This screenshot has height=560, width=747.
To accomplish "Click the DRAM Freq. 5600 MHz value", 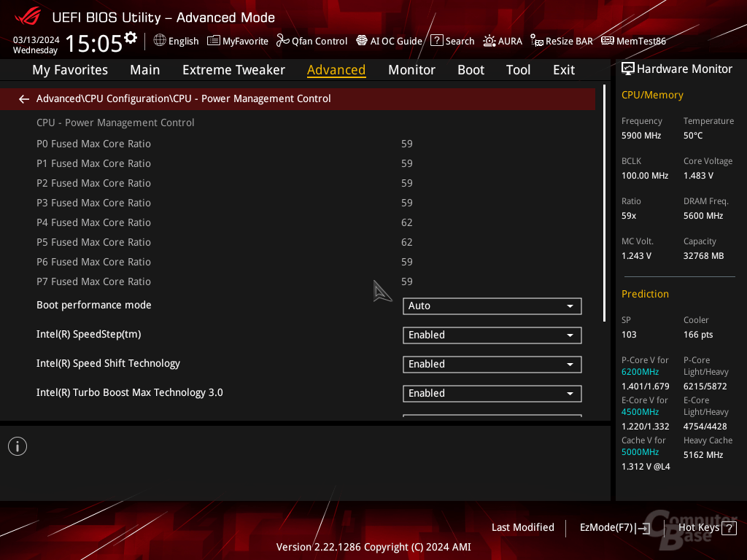I will 703,216.
